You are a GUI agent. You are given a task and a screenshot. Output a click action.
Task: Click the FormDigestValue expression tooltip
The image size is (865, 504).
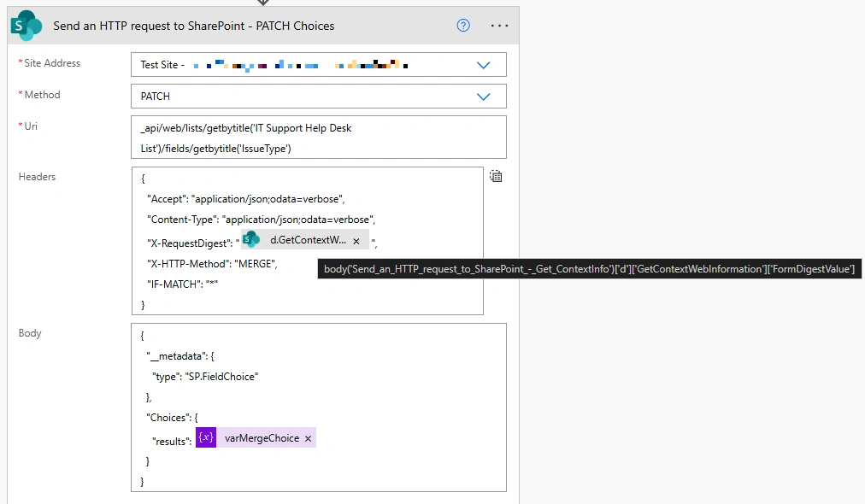coord(589,269)
